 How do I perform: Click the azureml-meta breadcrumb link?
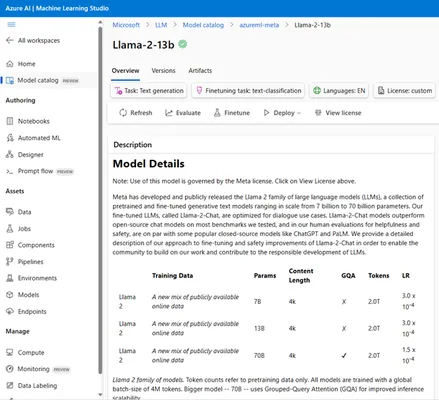pos(259,25)
